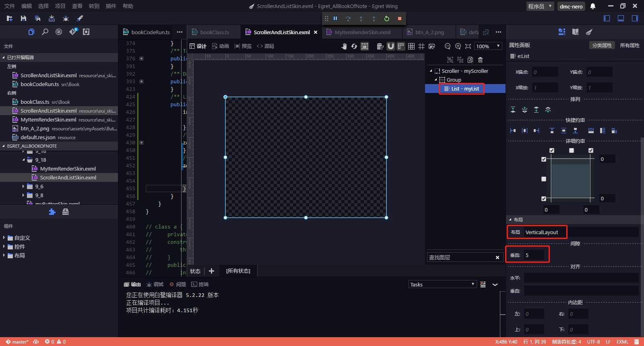The image size is (644, 346).
Task: Toggle the top-left constraint checkbox
Action: pos(552,150)
